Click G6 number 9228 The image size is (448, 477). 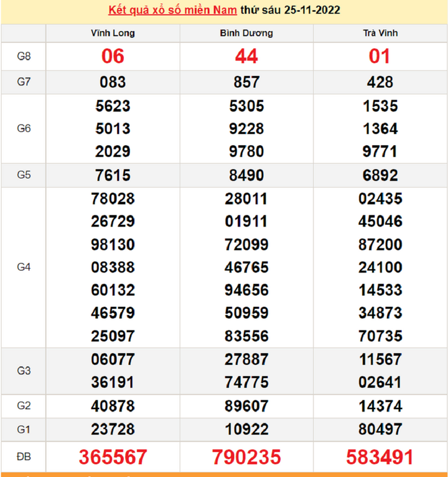[246, 129]
